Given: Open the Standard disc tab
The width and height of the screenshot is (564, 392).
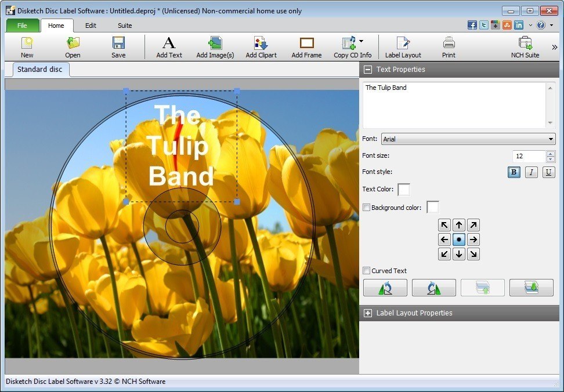Looking at the screenshot, I should (39, 69).
